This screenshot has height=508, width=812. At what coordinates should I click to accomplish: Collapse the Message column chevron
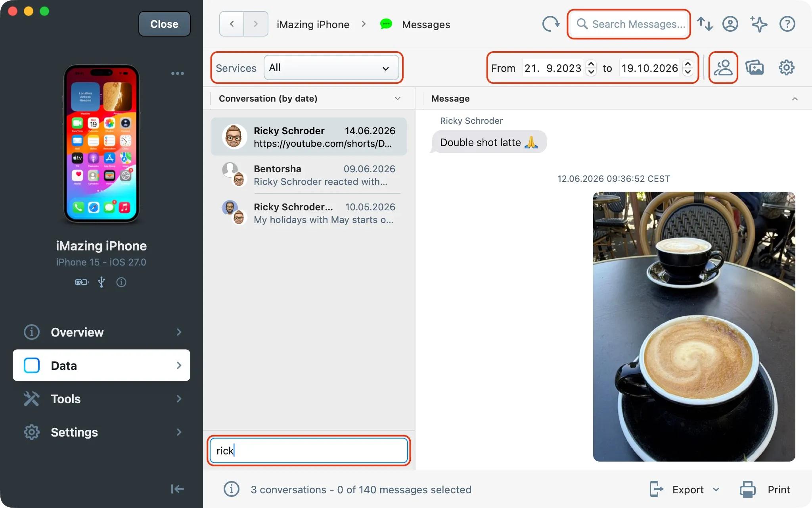pyautogui.click(x=795, y=98)
